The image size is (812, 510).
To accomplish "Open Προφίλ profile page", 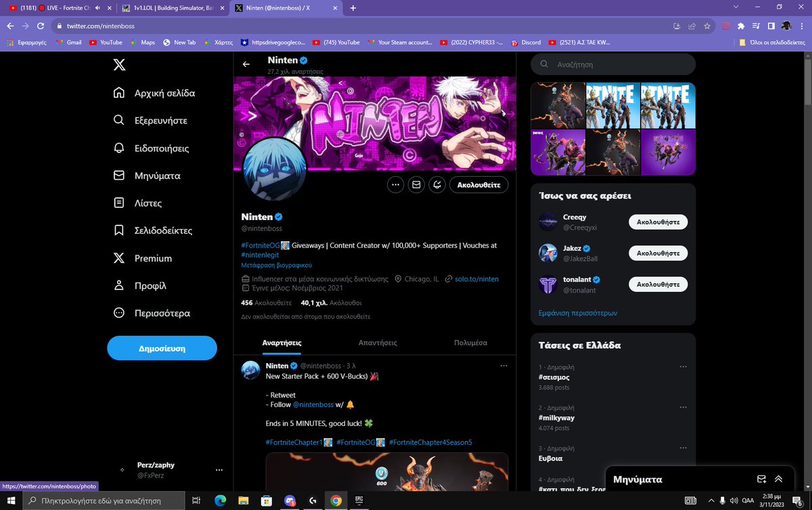I will 140,286.
